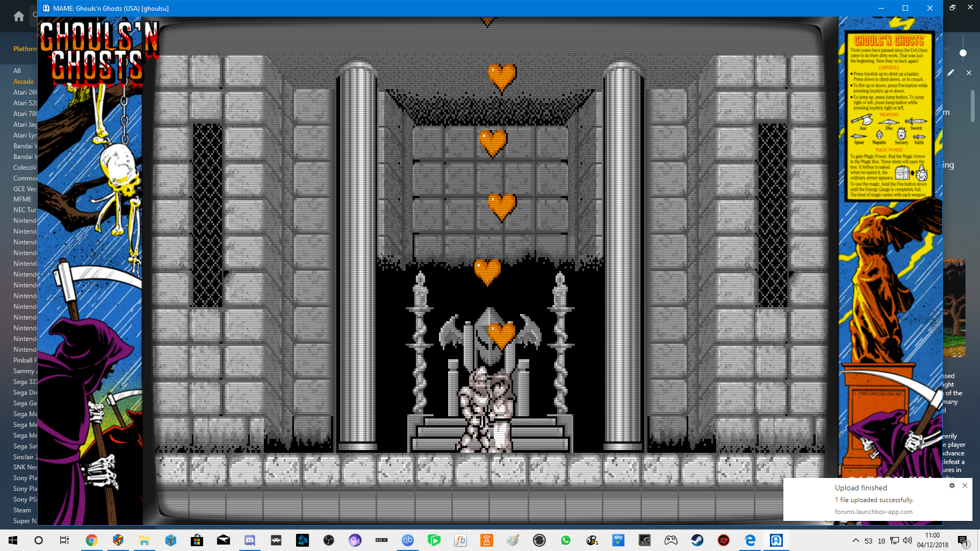Select the Atari Jag platform row
Image resolution: width=980 pixels, height=551 pixels.
pyautogui.click(x=25, y=125)
